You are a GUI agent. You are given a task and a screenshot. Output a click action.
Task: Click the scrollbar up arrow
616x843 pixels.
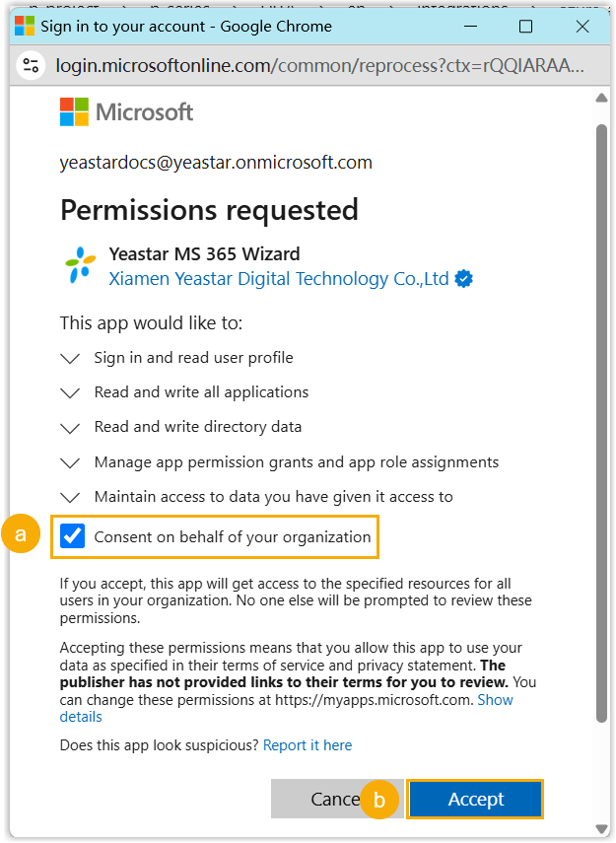(601, 98)
